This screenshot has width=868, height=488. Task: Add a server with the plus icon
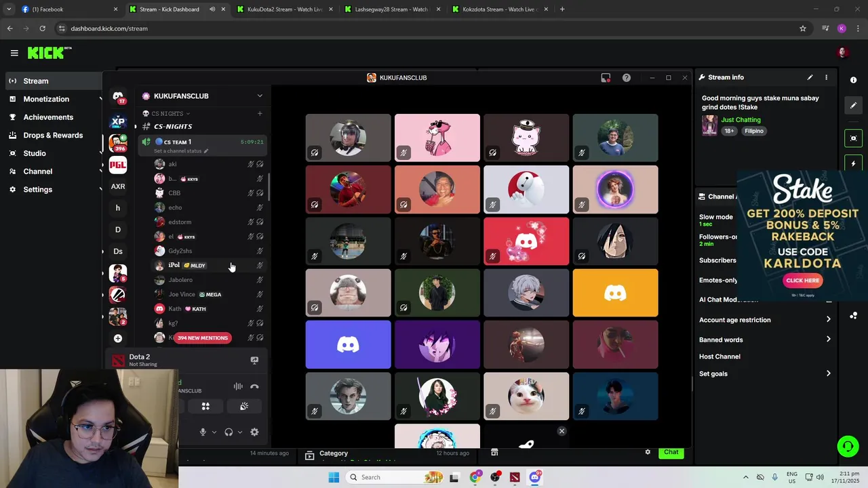[118, 338]
